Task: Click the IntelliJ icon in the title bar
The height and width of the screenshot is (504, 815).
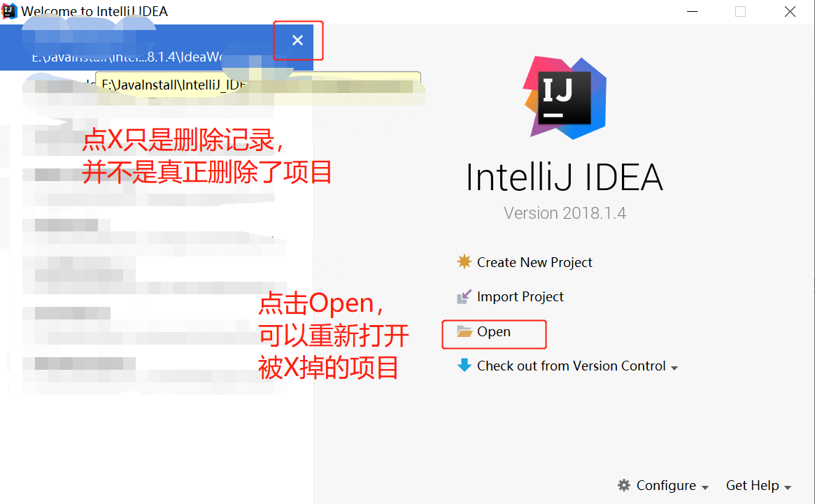Action: (9, 11)
